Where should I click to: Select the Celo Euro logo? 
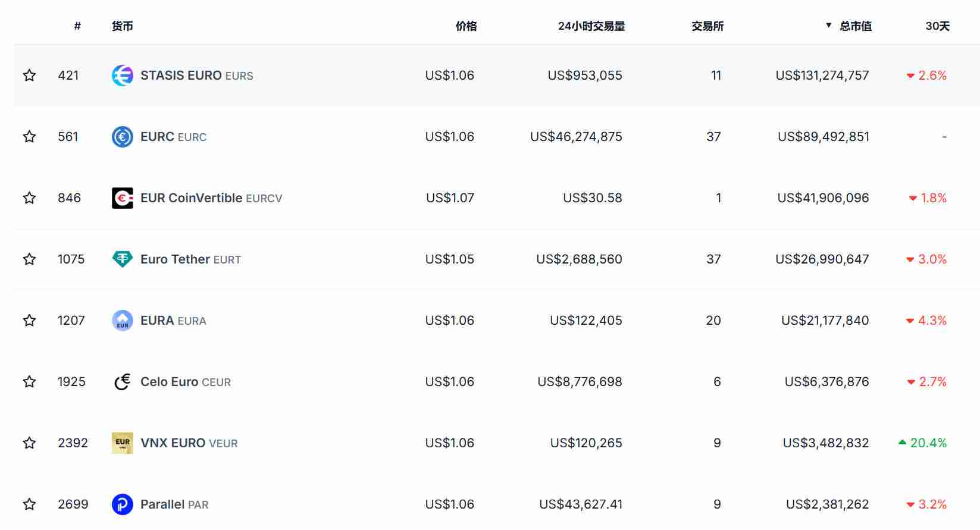point(122,381)
